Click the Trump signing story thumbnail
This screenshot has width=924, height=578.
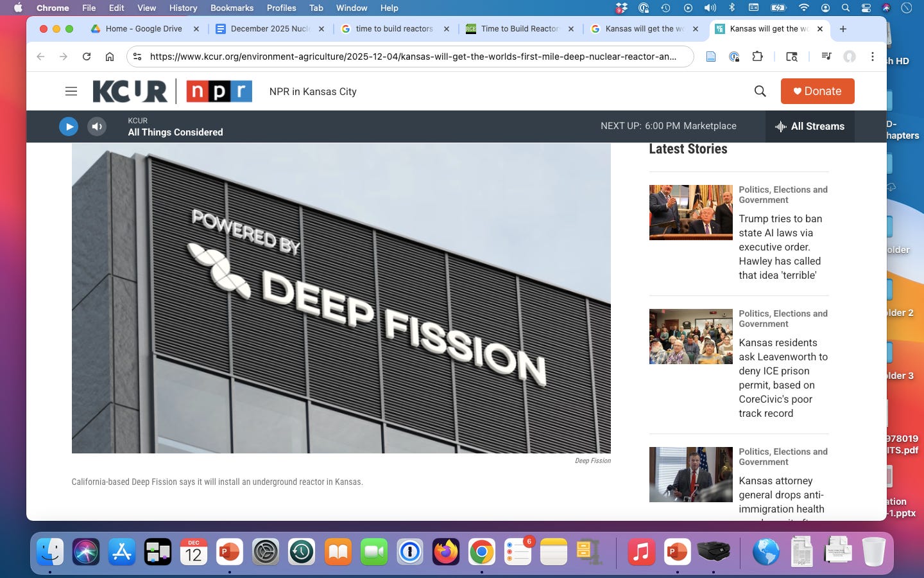coord(690,213)
